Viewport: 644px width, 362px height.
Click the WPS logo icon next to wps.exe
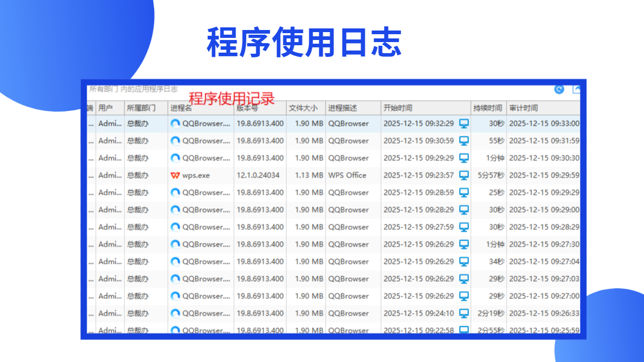[x=175, y=175]
